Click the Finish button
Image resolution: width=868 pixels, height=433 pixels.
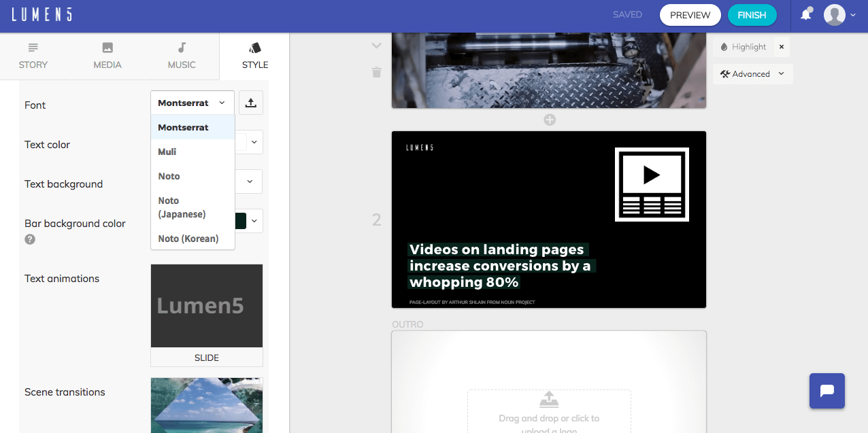(752, 14)
